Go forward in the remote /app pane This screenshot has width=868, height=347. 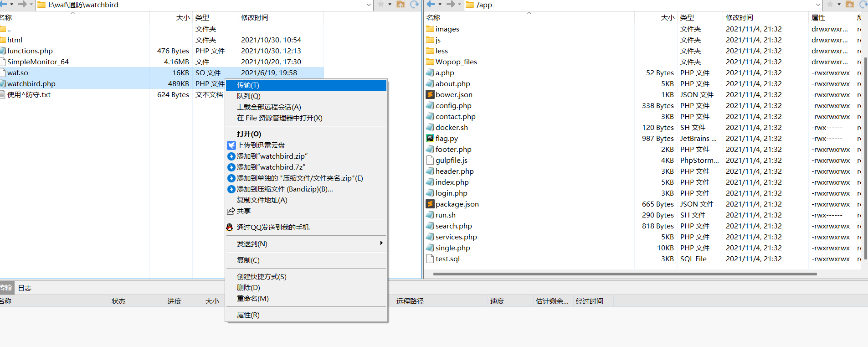[450, 4]
